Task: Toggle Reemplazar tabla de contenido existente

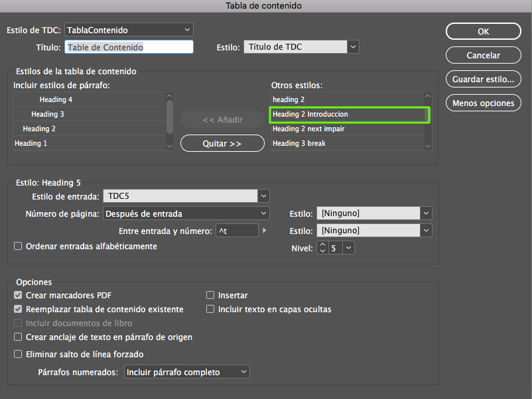Action: click(18, 309)
